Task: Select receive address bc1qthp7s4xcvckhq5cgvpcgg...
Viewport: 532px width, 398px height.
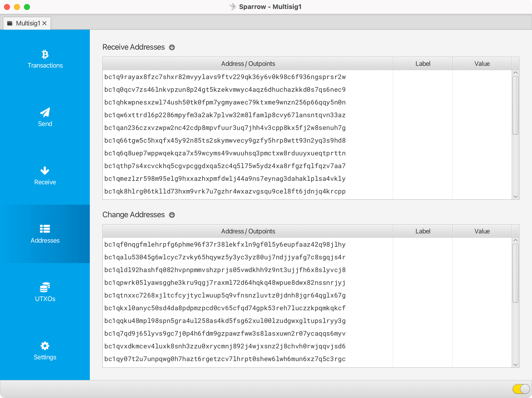Action: [x=225, y=166]
